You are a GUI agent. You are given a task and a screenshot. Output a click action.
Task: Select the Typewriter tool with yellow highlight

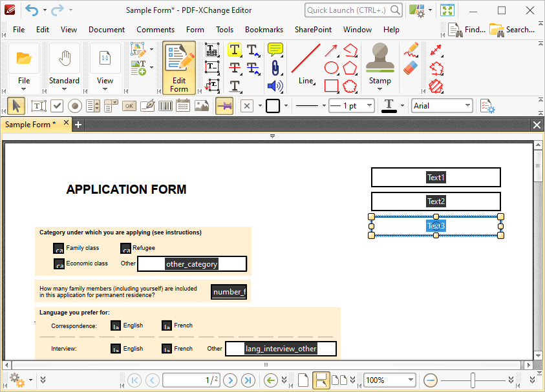(235, 50)
